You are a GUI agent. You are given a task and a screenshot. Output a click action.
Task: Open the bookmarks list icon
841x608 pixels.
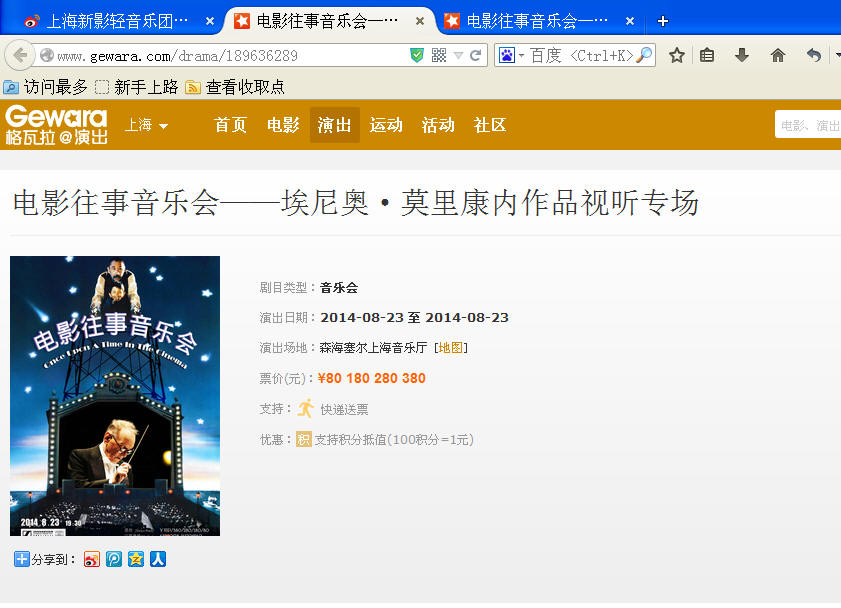coord(707,55)
